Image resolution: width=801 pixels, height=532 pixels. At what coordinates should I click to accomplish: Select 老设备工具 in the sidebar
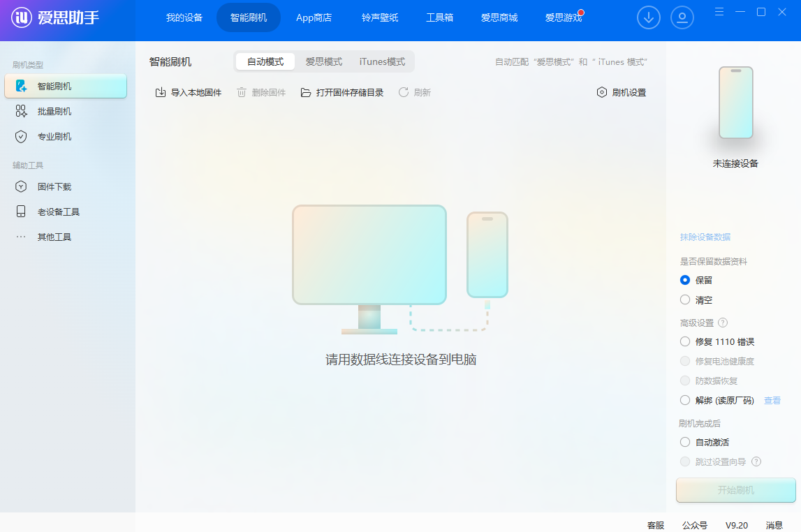tap(66, 212)
